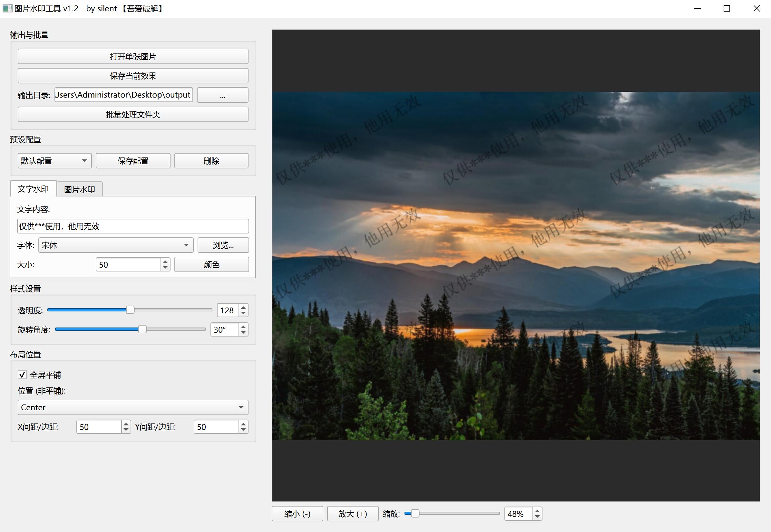Decrease zoom percent with down arrow
The width and height of the screenshot is (771, 532).
[x=537, y=517]
